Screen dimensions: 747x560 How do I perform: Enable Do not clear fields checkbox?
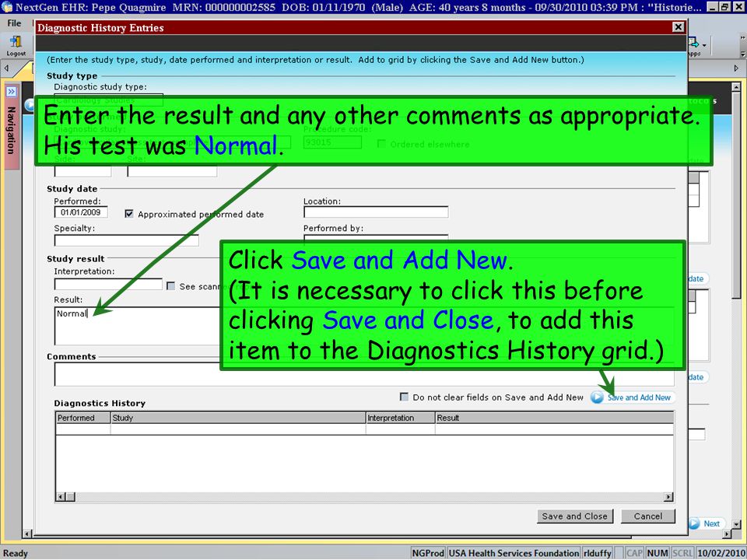coord(404,397)
